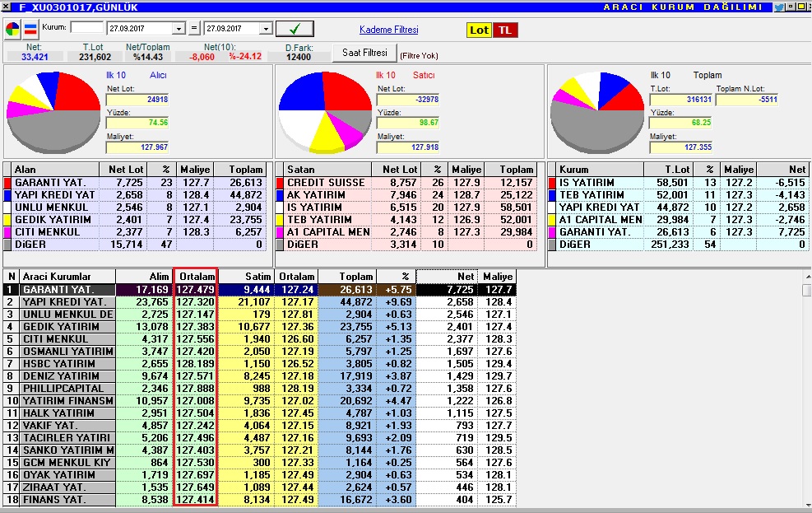Switch to the red TL display toggle

coord(505,30)
